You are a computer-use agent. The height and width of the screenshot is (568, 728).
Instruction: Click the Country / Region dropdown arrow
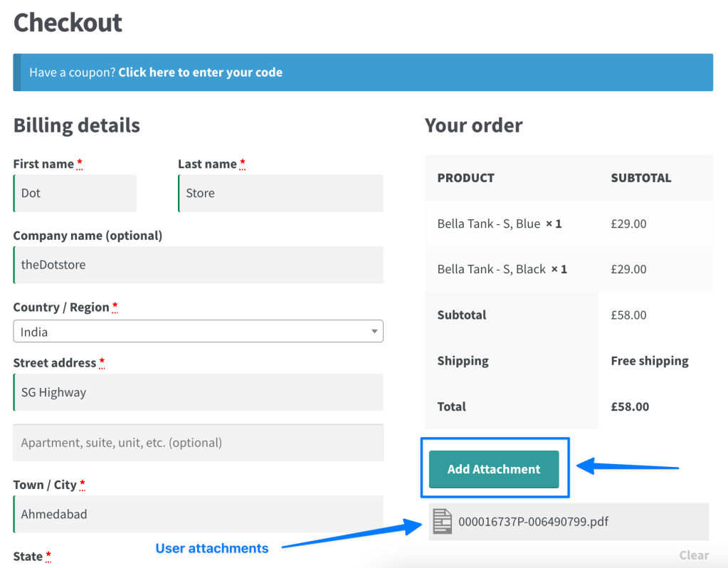pyautogui.click(x=374, y=332)
